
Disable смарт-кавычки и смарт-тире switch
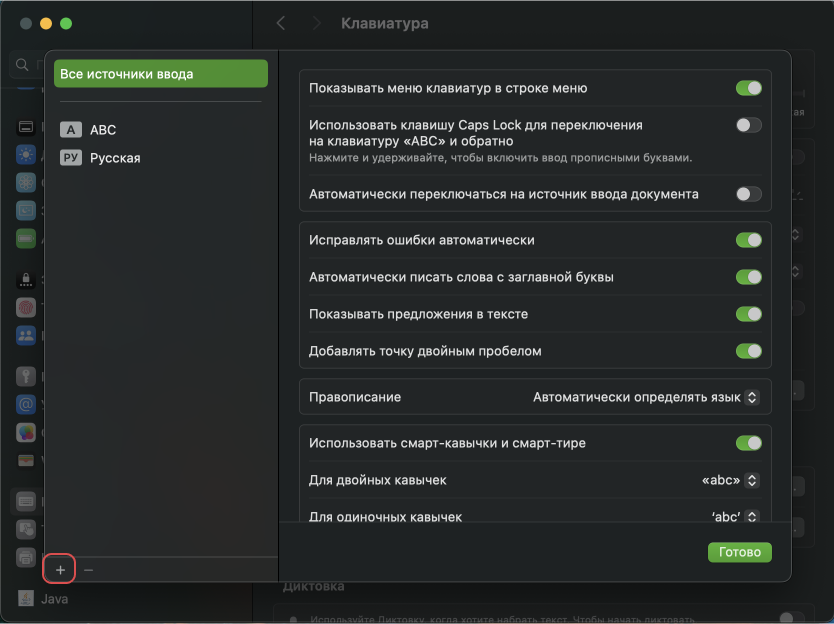pos(748,443)
